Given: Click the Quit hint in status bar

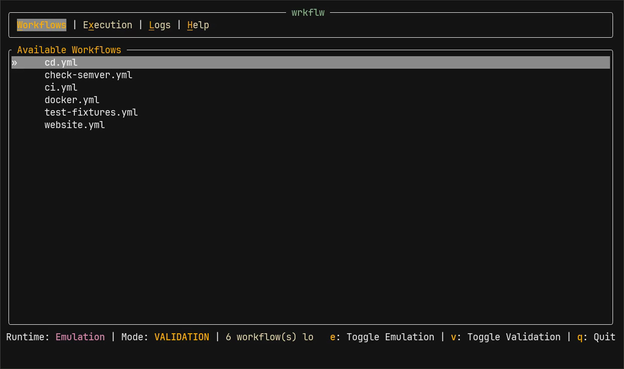Looking at the screenshot, I should point(596,337).
